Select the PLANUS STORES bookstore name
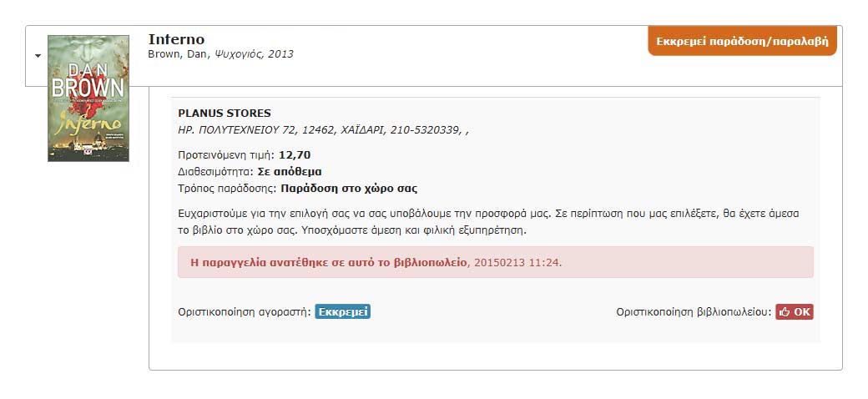 pyautogui.click(x=225, y=114)
